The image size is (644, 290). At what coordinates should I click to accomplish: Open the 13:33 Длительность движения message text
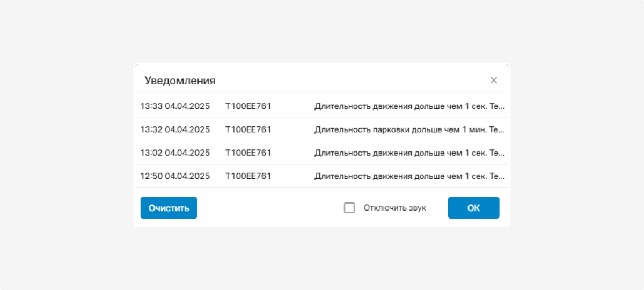tap(409, 106)
